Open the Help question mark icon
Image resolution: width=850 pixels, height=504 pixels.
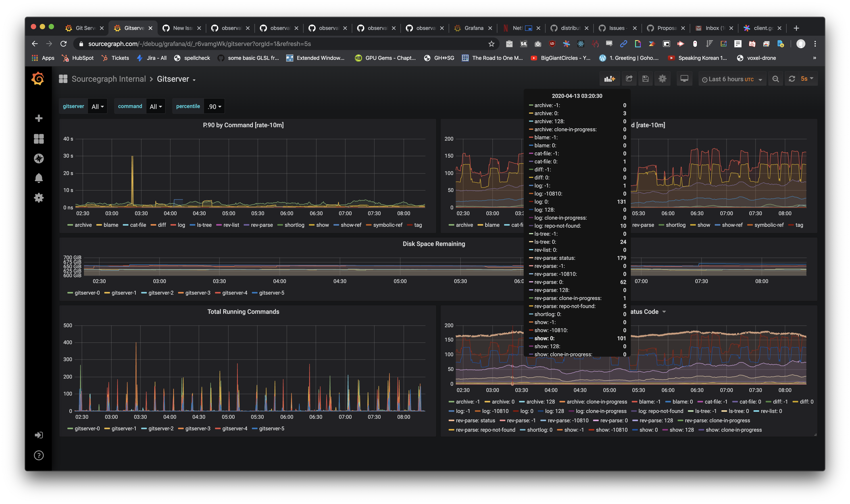point(39,455)
